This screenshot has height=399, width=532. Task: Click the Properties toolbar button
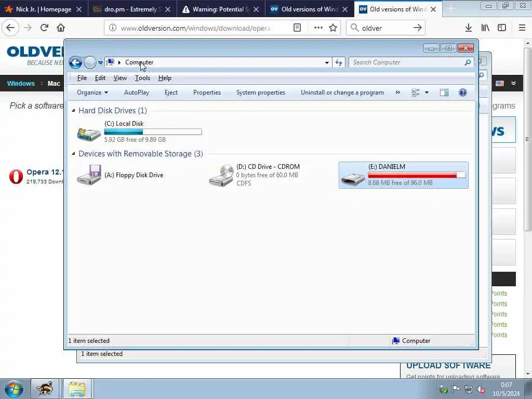[207, 92]
